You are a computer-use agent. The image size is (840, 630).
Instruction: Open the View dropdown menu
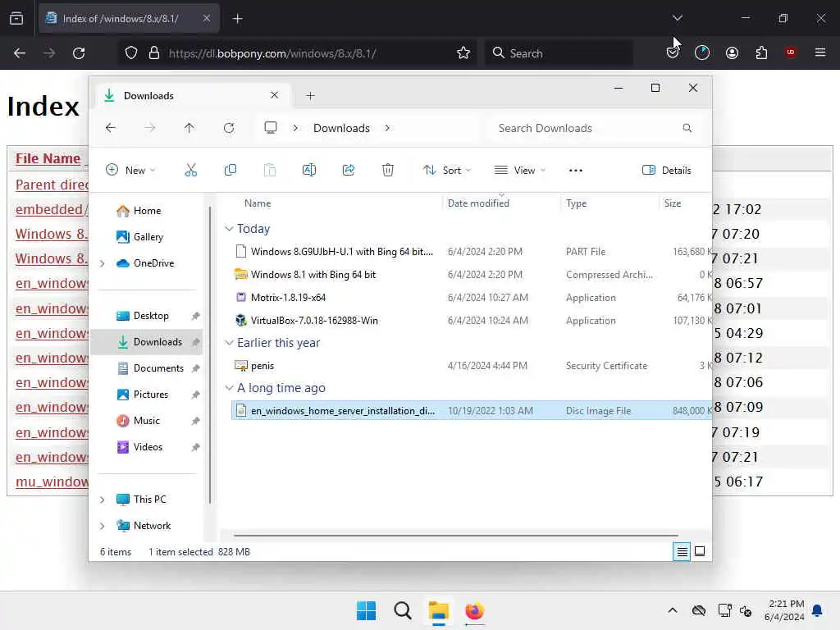click(x=519, y=171)
